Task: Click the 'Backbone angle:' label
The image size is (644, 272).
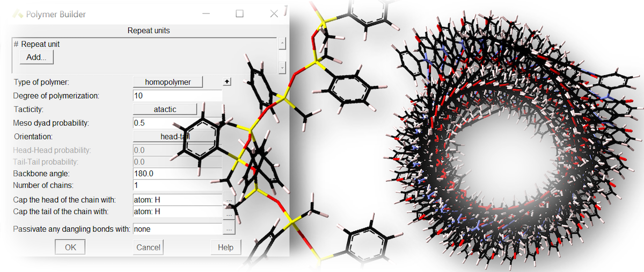Action: [x=41, y=174]
